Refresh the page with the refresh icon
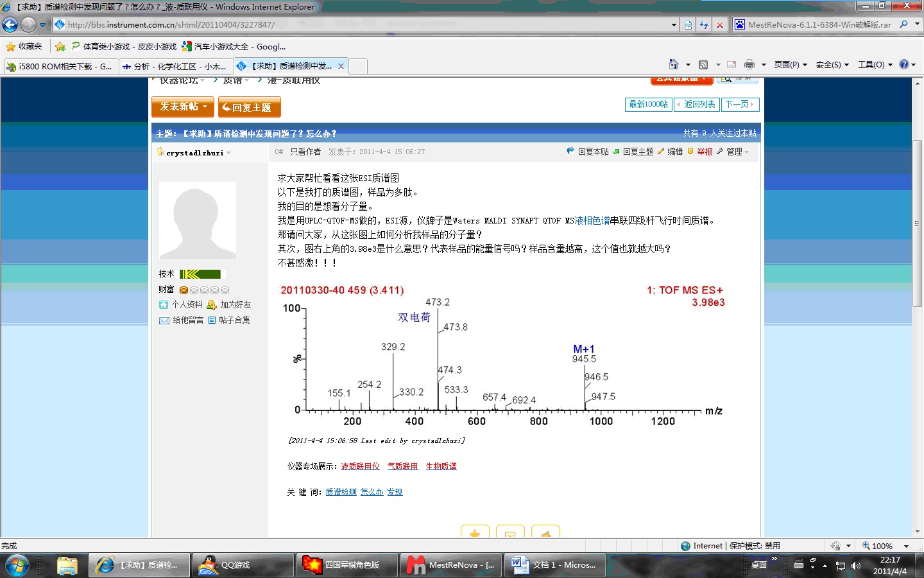 pyautogui.click(x=704, y=24)
